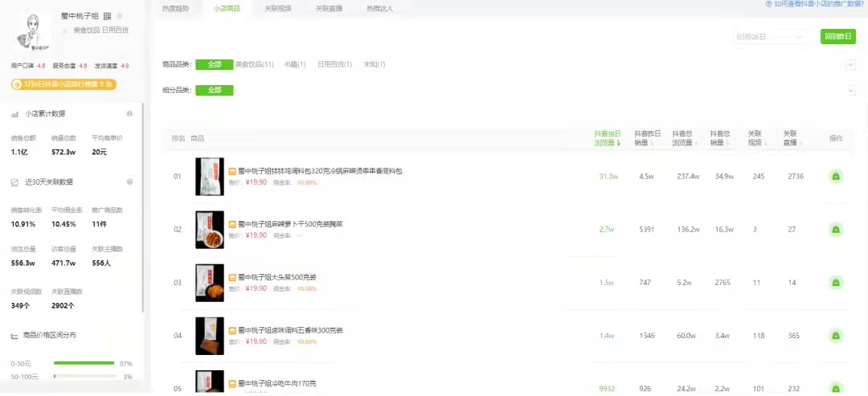Expand the 商品品类 filter row chevron

[x=851, y=65]
